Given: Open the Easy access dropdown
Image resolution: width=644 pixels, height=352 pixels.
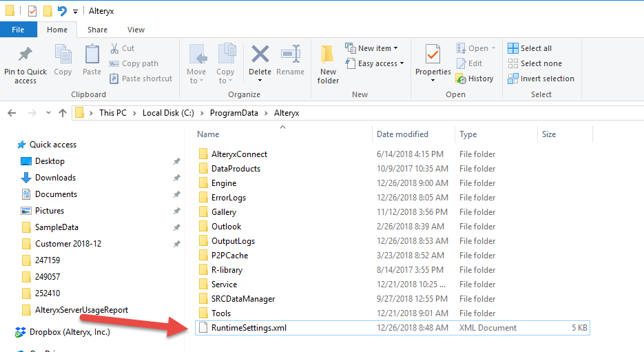Looking at the screenshot, I should point(375,63).
